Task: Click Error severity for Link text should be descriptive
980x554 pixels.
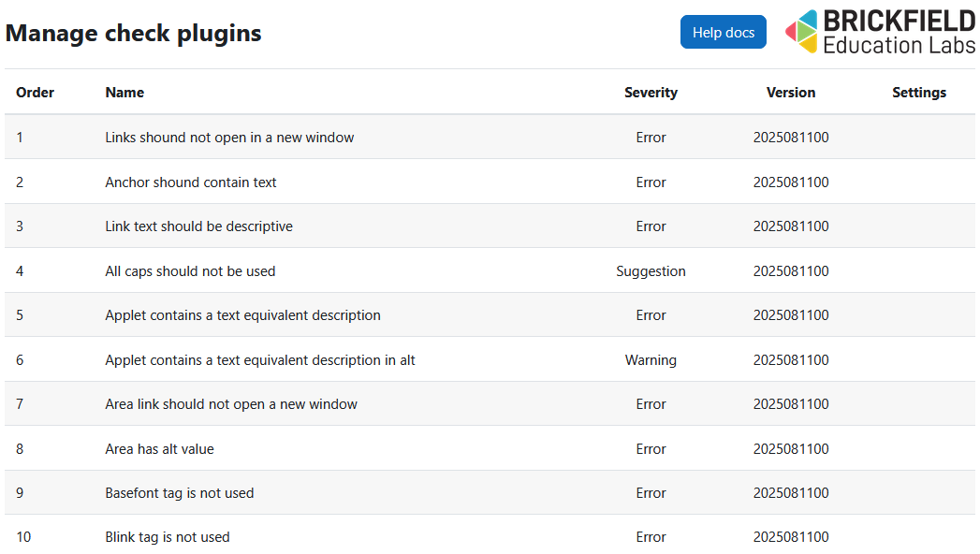Action: click(651, 226)
